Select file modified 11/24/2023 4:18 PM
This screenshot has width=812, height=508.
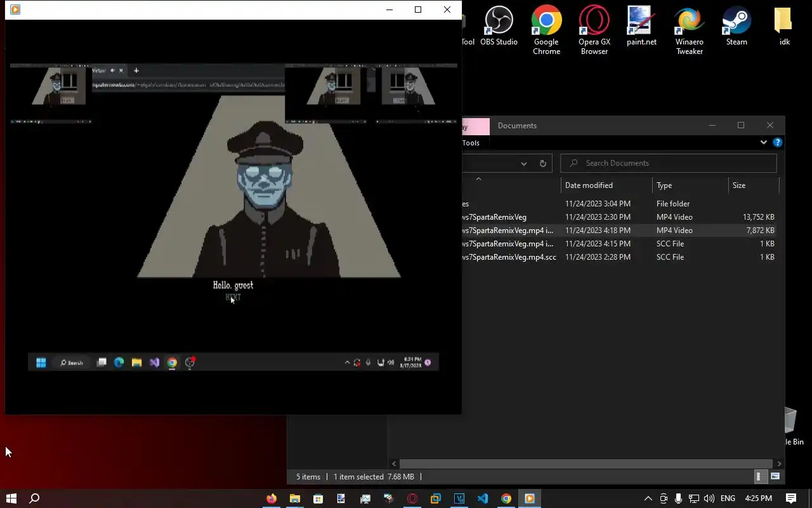[x=619, y=231]
